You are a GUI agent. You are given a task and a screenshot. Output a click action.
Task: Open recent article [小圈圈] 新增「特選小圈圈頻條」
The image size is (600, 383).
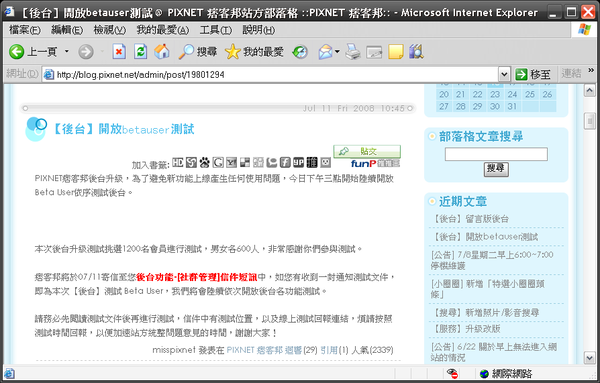click(x=488, y=289)
